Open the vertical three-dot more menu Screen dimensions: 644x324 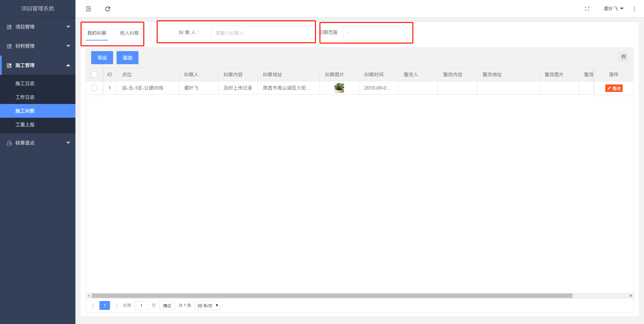tap(634, 9)
